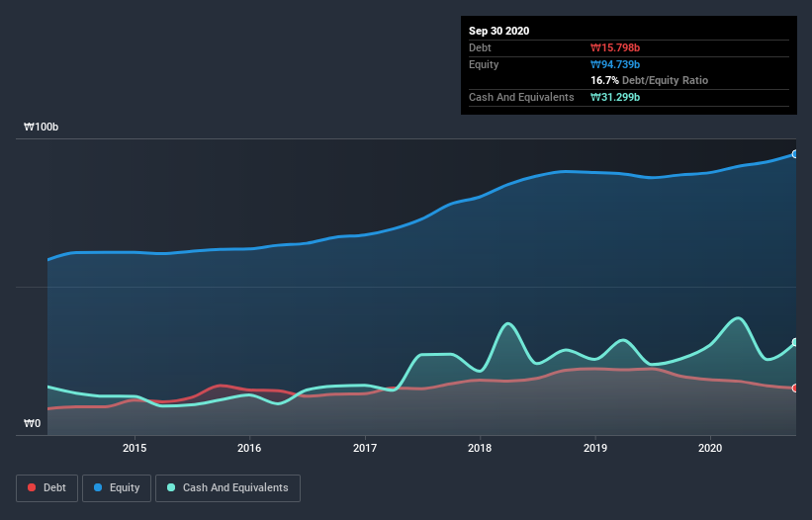Click the Cash endpoint marker on the chart
This screenshot has width=812, height=520.
[795, 342]
